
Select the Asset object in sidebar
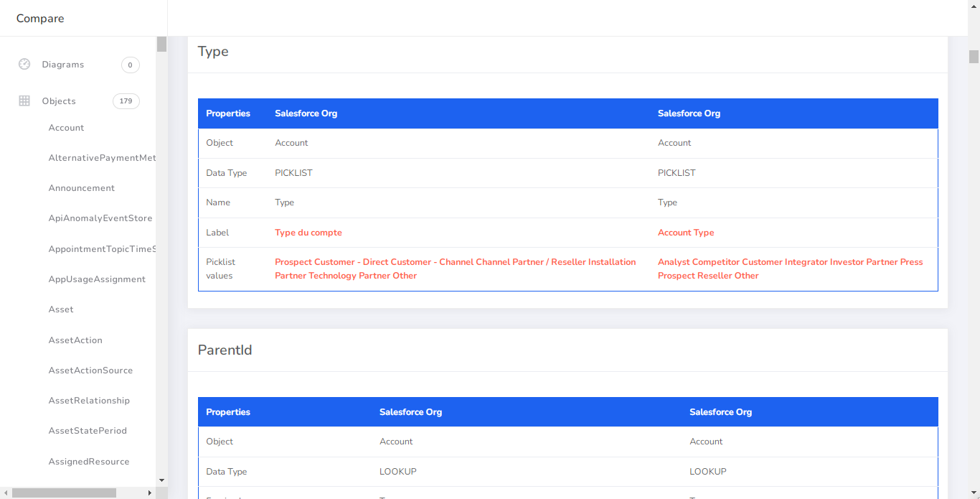pos(61,309)
